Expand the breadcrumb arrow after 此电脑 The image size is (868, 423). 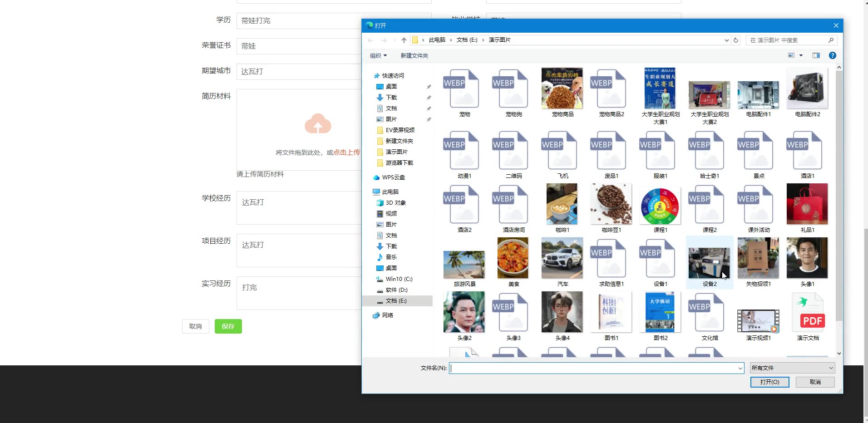pos(451,40)
